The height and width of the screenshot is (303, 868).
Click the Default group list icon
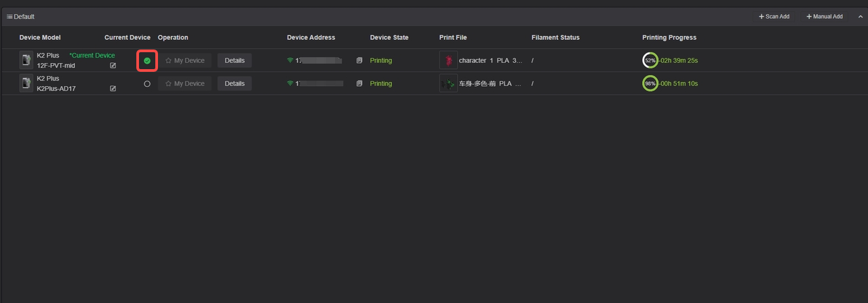pos(9,16)
